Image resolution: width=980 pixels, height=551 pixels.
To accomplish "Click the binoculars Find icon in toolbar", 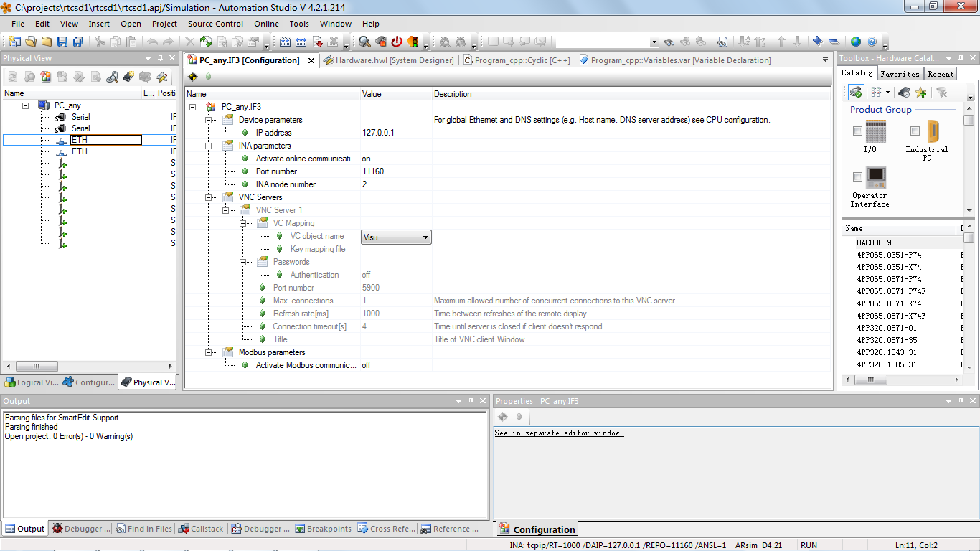I will tap(669, 42).
